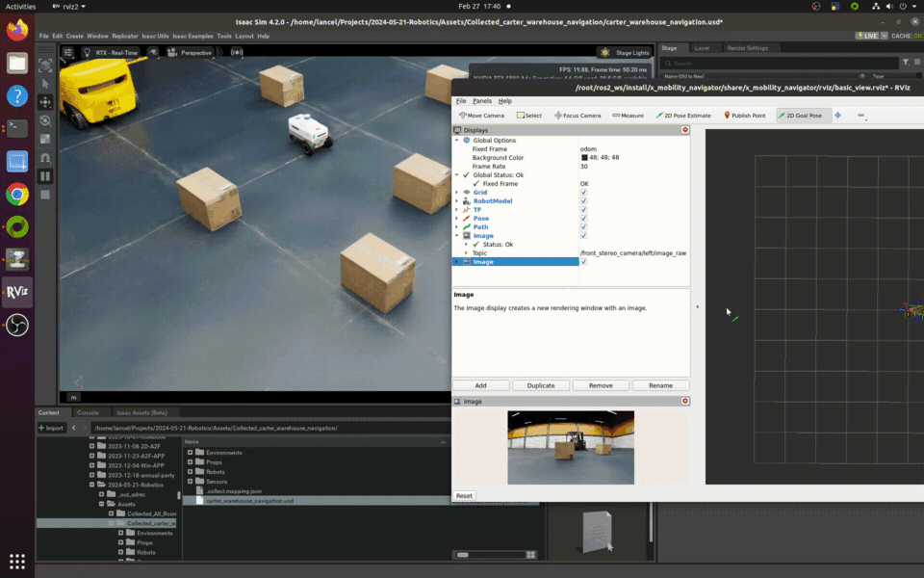
Task: Click the Focus Camera tool
Action: point(577,116)
